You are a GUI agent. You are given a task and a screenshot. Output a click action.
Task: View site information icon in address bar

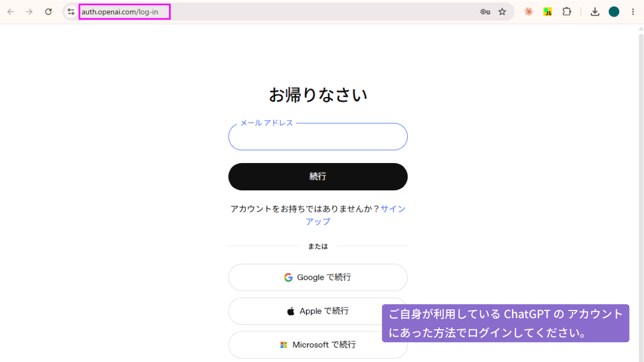pos(71,12)
